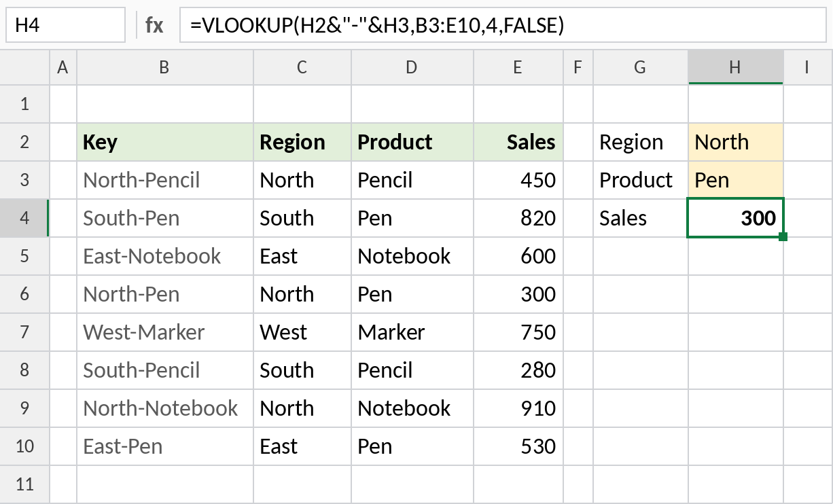Select the South-Pen key cell
833x504 pixels.
pyautogui.click(x=165, y=218)
